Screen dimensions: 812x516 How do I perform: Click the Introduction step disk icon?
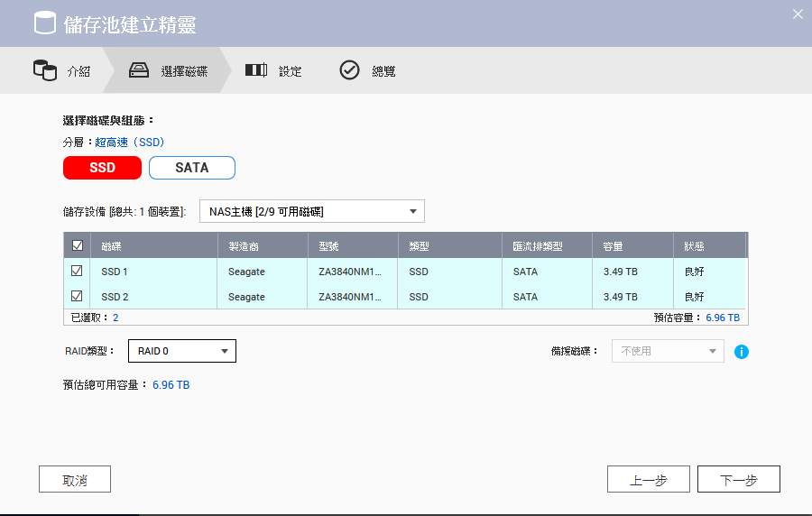[x=44, y=70]
